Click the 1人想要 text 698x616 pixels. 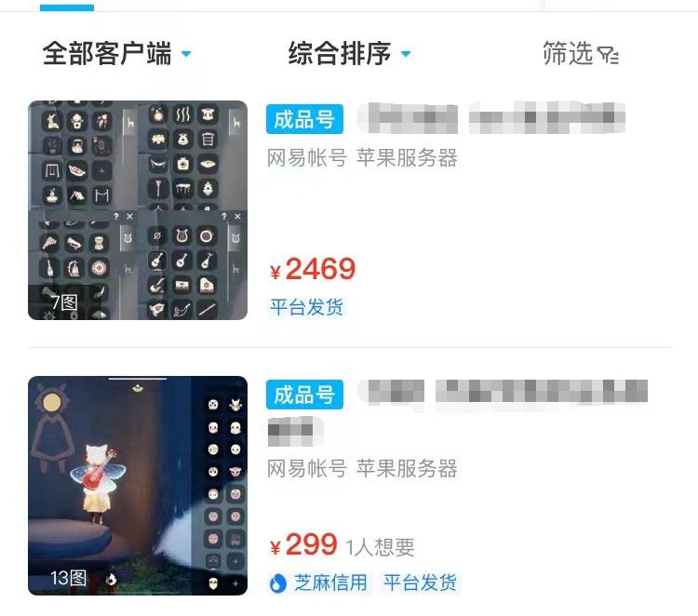pos(380,547)
